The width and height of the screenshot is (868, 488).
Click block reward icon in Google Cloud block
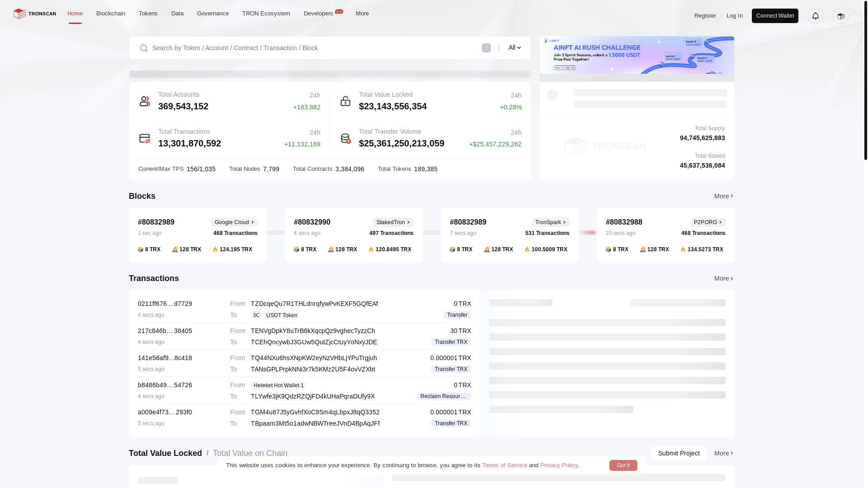pyautogui.click(x=141, y=249)
